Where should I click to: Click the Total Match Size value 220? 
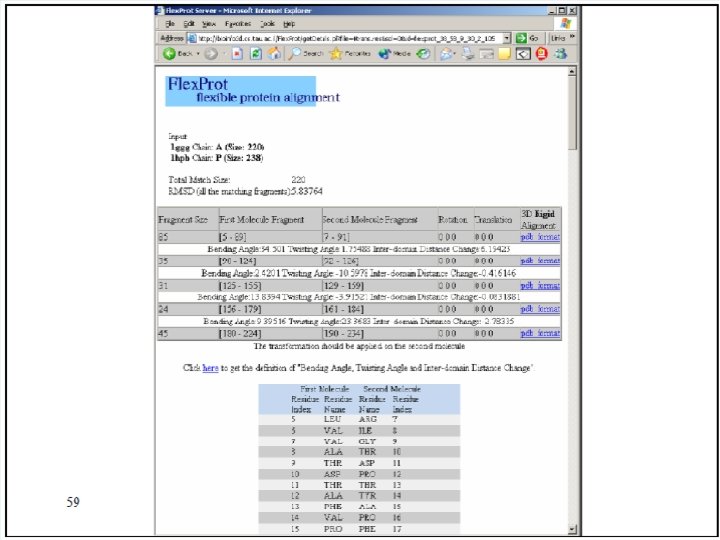[x=298, y=180]
